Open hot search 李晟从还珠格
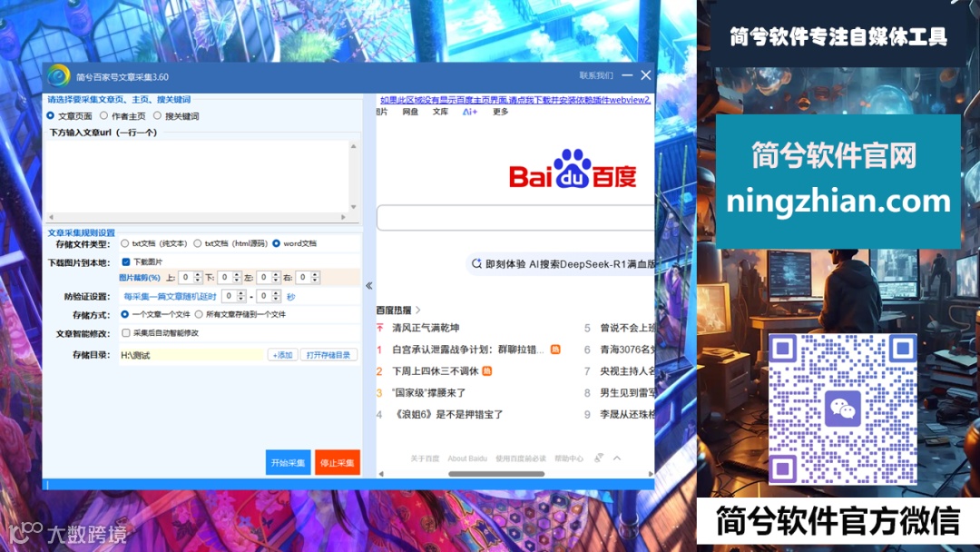This screenshot has height=552, width=980. pyautogui.click(x=627, y=415)
